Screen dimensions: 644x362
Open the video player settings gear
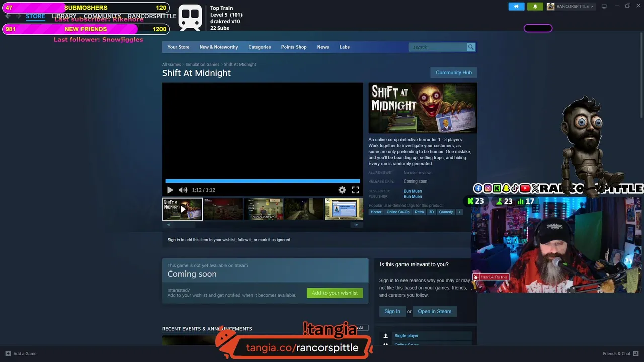[x=342, y=190]
